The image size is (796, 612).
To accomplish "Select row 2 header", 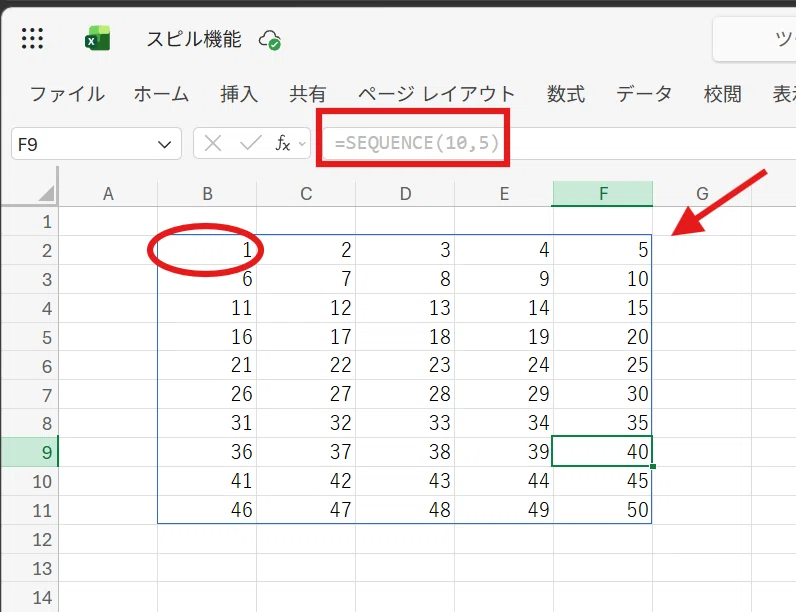I will 30,250.
